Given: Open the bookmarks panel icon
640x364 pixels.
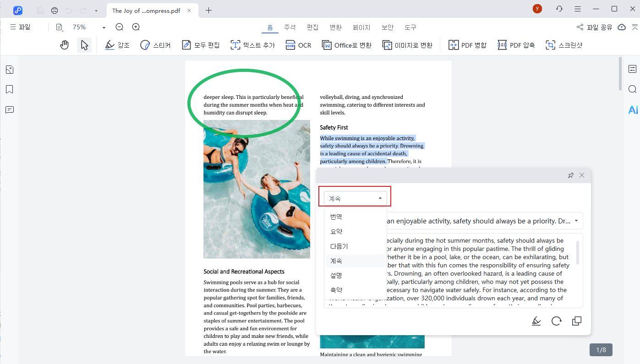Looking at the screenshot, I should (x=9, y=89).
